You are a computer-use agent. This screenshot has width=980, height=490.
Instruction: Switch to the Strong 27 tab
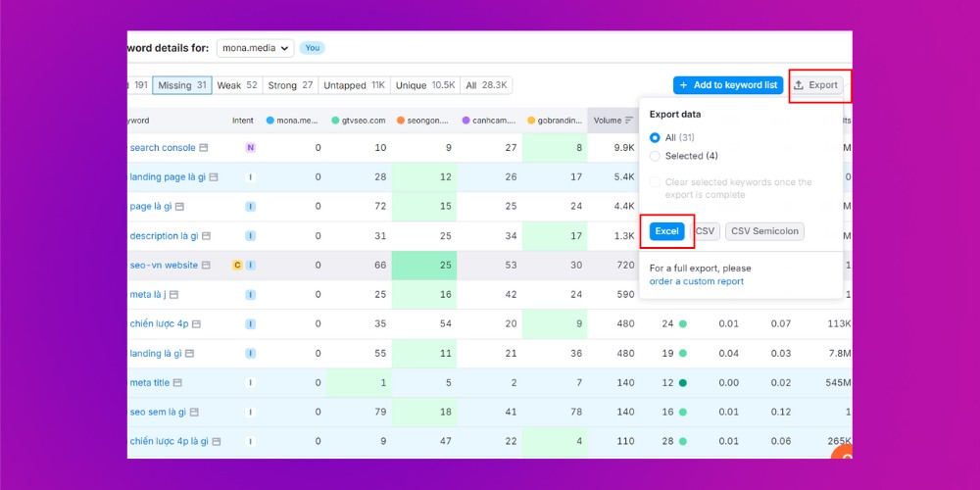pos(290,85)
